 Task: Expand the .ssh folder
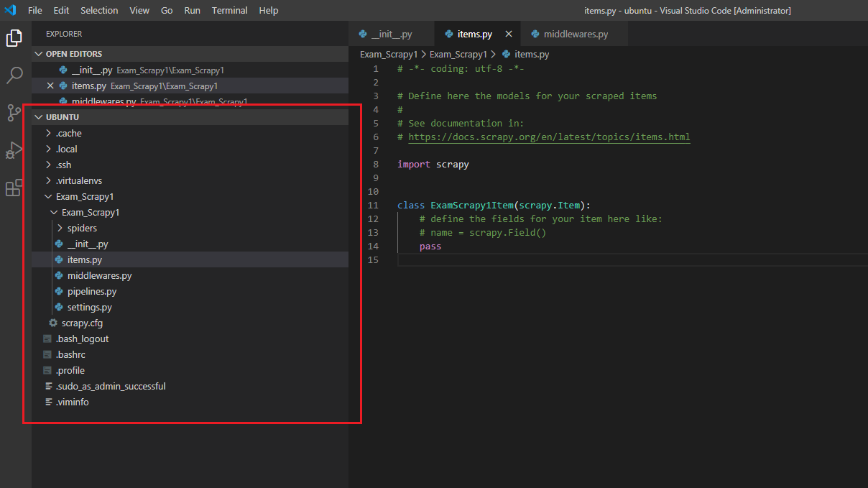point(48,165)
